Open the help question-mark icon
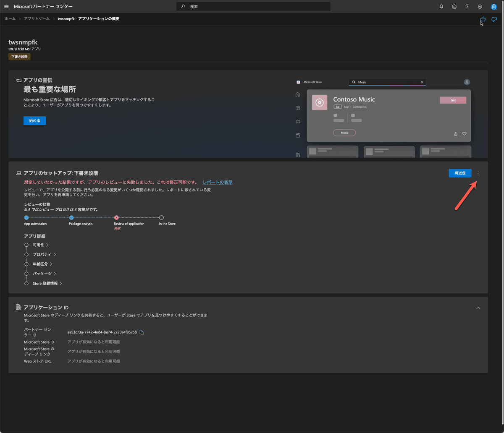Viewport: 504px width, 433px height. 467,6
